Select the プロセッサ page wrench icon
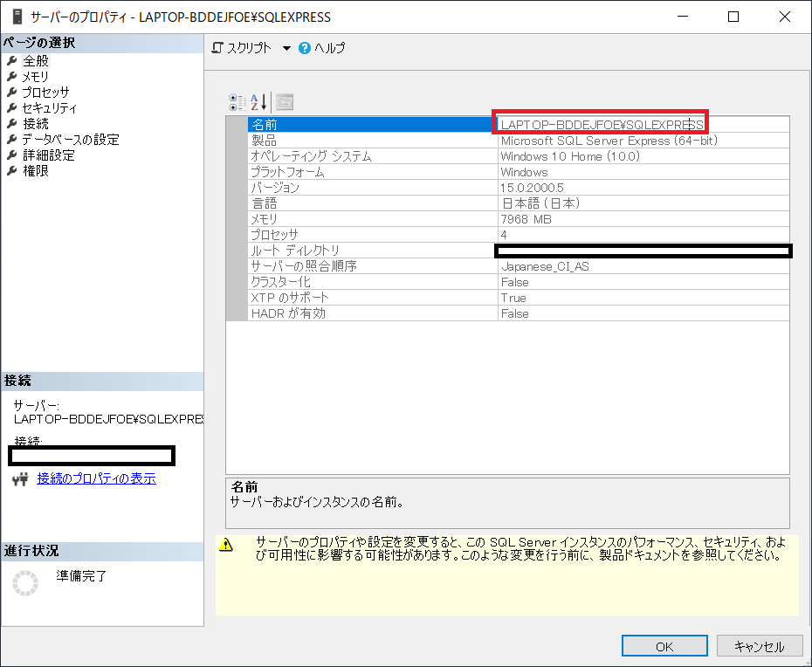 (x=12, y=93)
